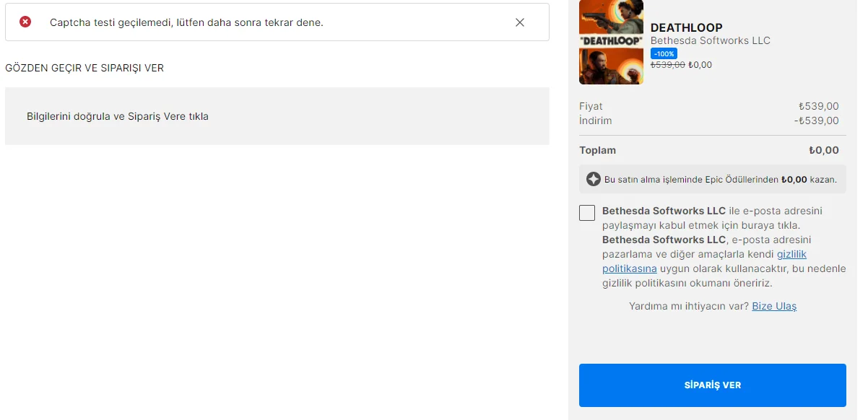This screenshot has height=420, width=868.
Task: Click the DEATHLOOP cover thumbnail
Action: (611, 42)
